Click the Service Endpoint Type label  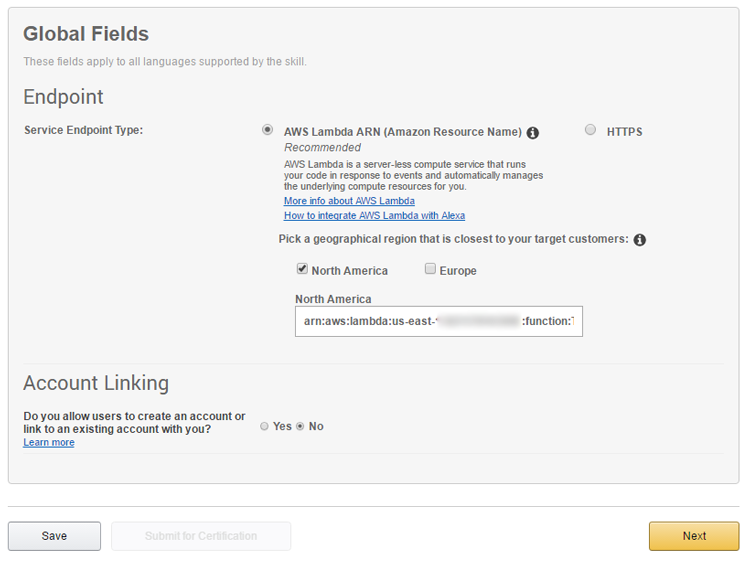[x=84, y=130]
